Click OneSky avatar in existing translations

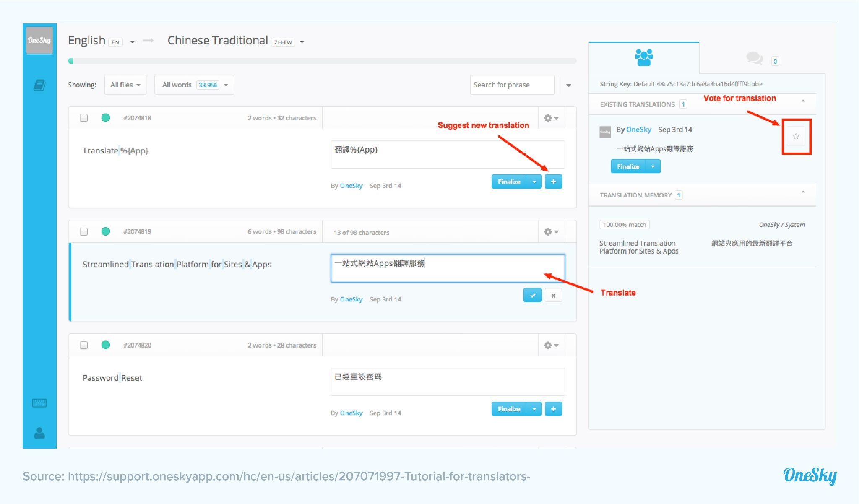pos(605,132)
